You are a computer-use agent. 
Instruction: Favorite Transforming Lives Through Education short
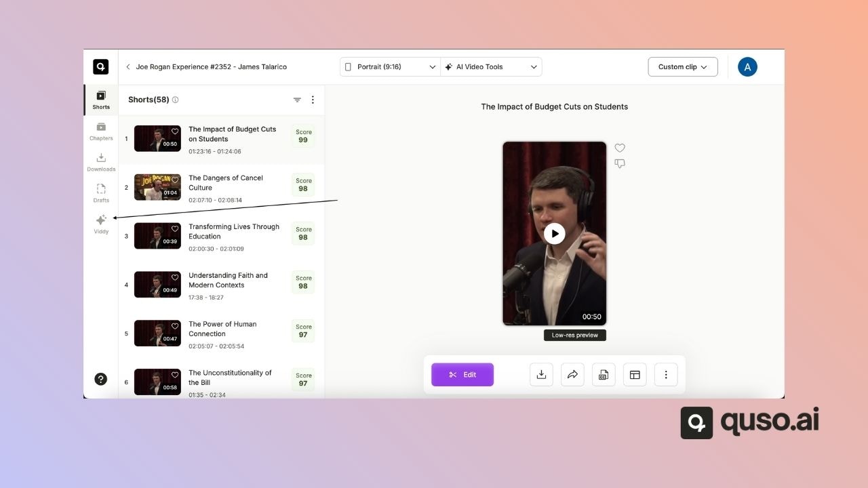tap(175, 229)
